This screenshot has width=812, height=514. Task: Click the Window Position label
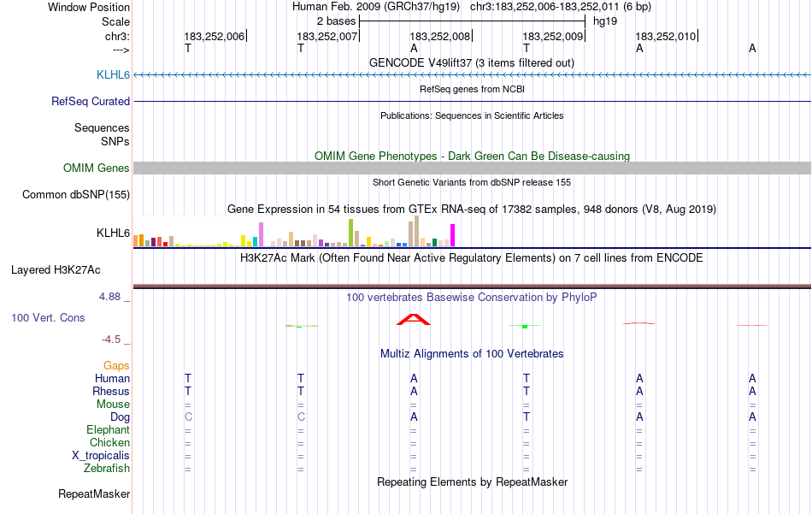coord(89,7)
